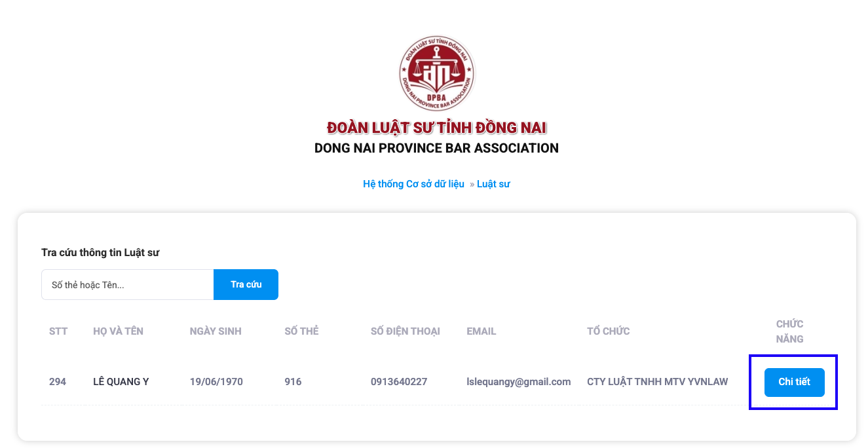Screen dimensions: 868x448
Task: Click the email lslequangy@gmail.com
Action: pos(518,381)
